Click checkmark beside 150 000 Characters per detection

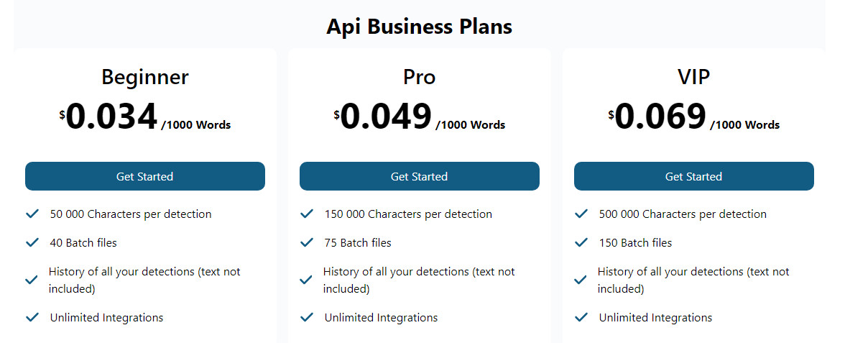[x=306, y=214]
